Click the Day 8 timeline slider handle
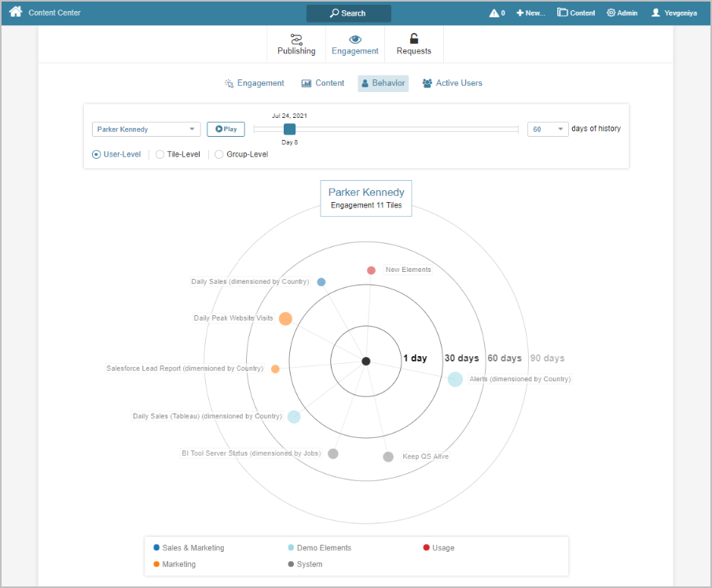This screenshot has width=712, height=588. 289,129
